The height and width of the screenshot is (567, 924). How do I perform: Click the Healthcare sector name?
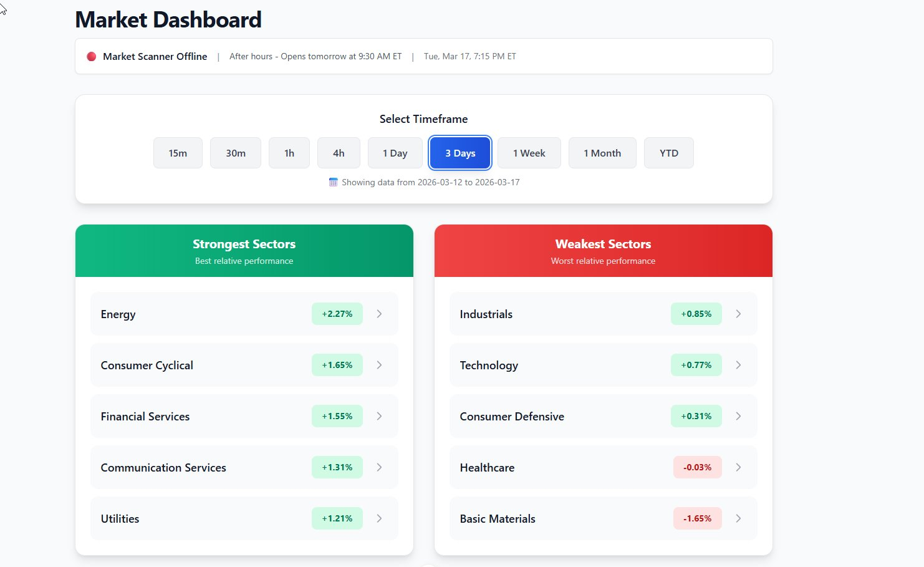tap(487, 468)
